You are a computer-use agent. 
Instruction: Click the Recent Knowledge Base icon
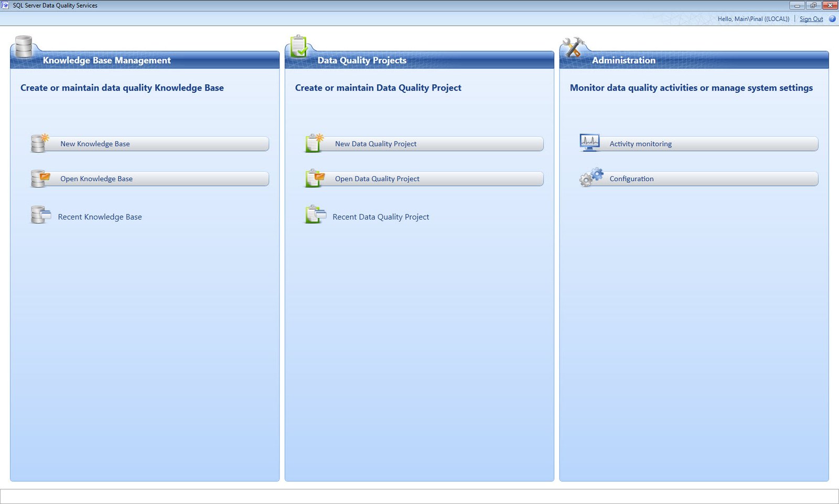point(40,214)
